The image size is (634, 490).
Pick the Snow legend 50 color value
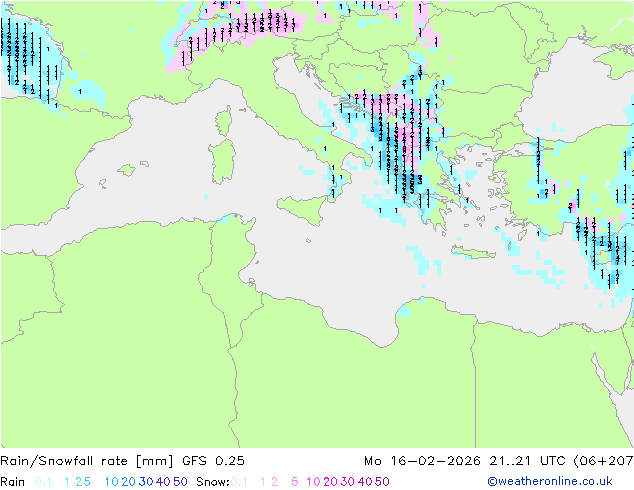click(x=383, y=482)
